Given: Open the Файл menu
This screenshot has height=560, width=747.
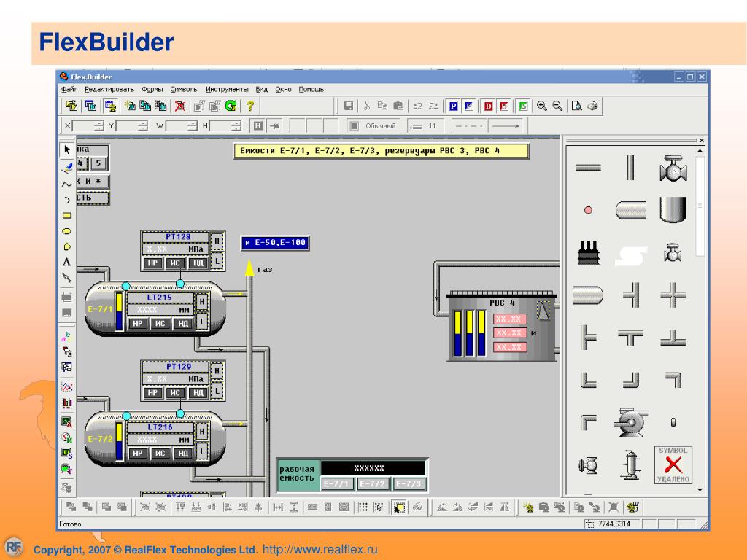Looking at the screenshot, I should 69,89.
